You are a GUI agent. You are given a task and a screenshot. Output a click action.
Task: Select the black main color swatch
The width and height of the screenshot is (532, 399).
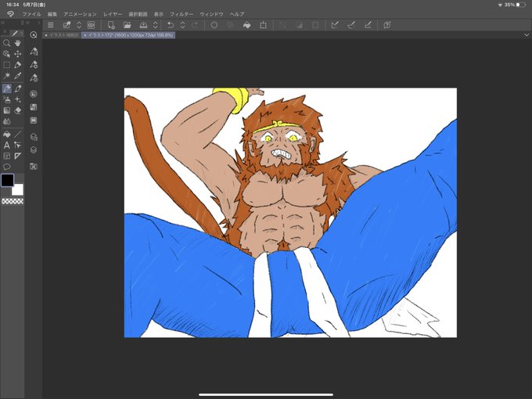point(7,180)
